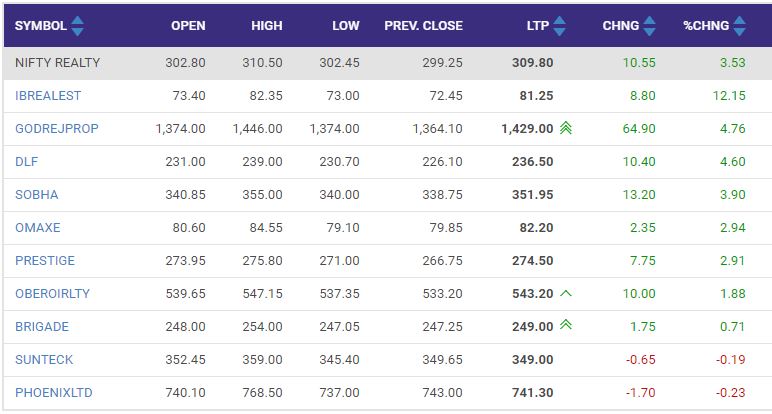772x414 pixels.
Task: Click up-arrow indicator beside OBEROIRLTY price
Action: pos(566,293)
